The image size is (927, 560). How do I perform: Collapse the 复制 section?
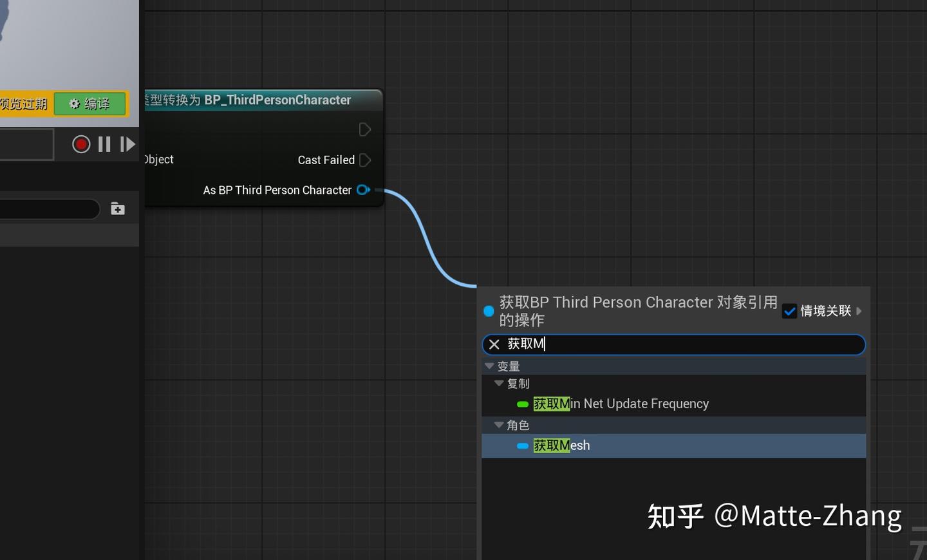500,383
